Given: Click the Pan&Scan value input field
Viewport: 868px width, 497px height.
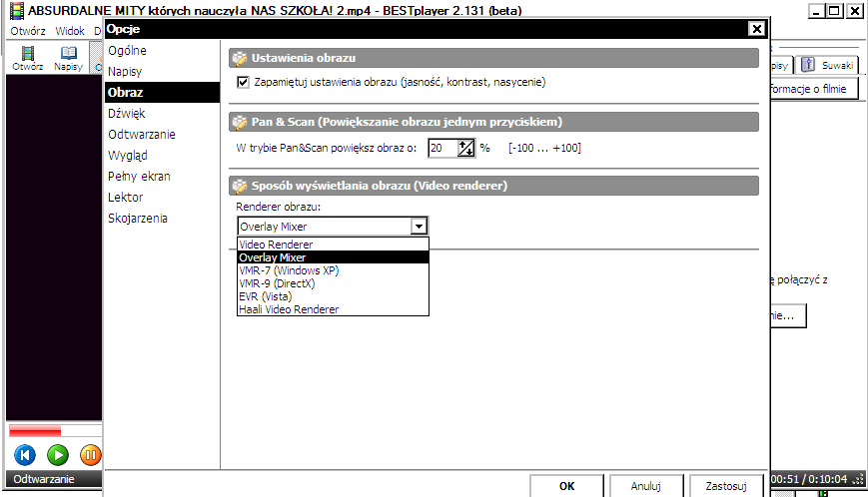Looking at the screenshot, I should tap(442, 148).
